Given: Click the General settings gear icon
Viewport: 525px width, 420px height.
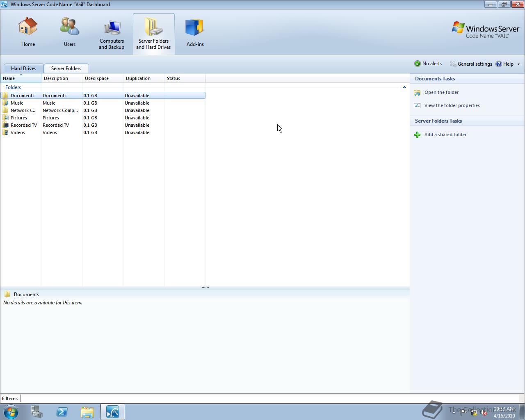Looking at the screenshot, I should click(x=453, y=64).
